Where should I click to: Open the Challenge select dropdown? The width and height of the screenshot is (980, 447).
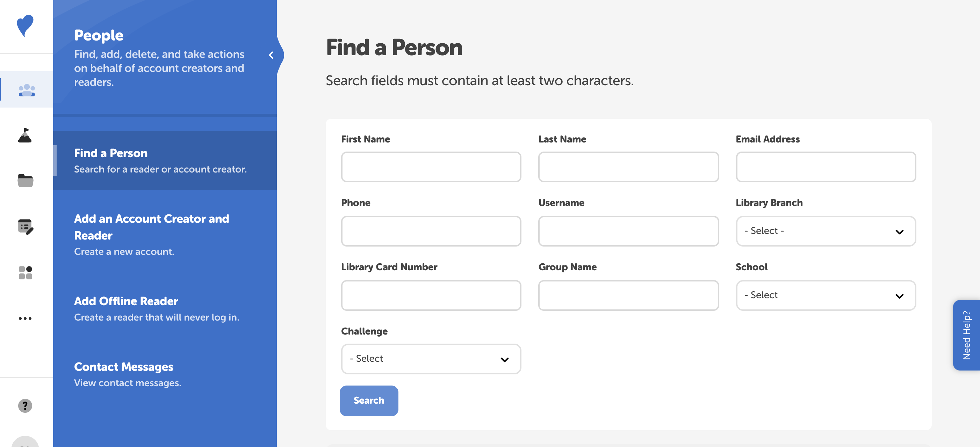click(431, 358)
